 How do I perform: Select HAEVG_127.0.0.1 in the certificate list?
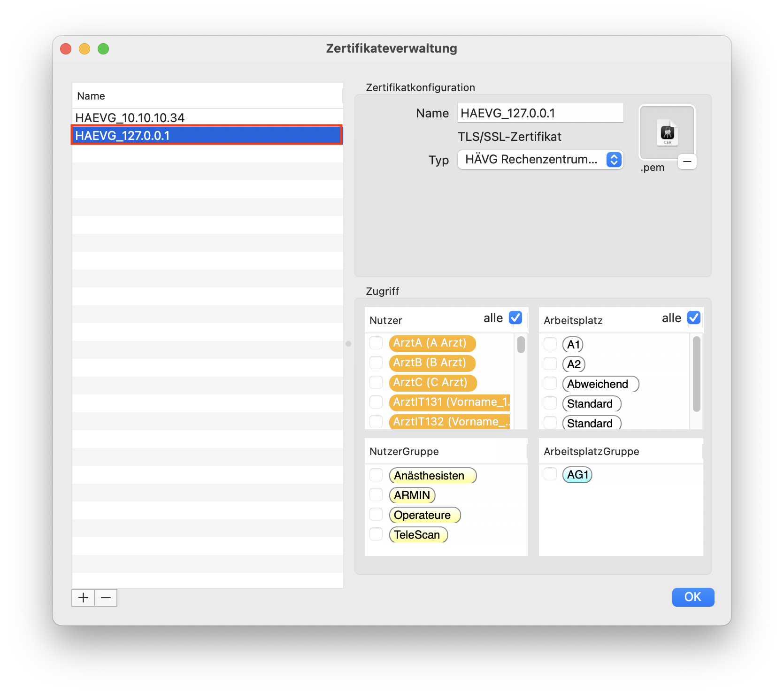tap(208, 135)
